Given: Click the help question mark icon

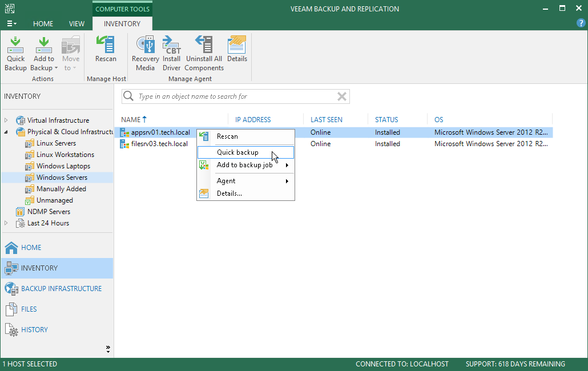Looking at the screenshot, I should (x=581, y=23).
